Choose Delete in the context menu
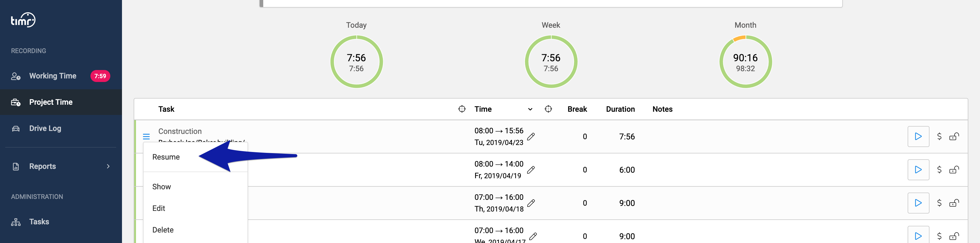The height and width of the screenshot is (243, 980). coord(163,230)
